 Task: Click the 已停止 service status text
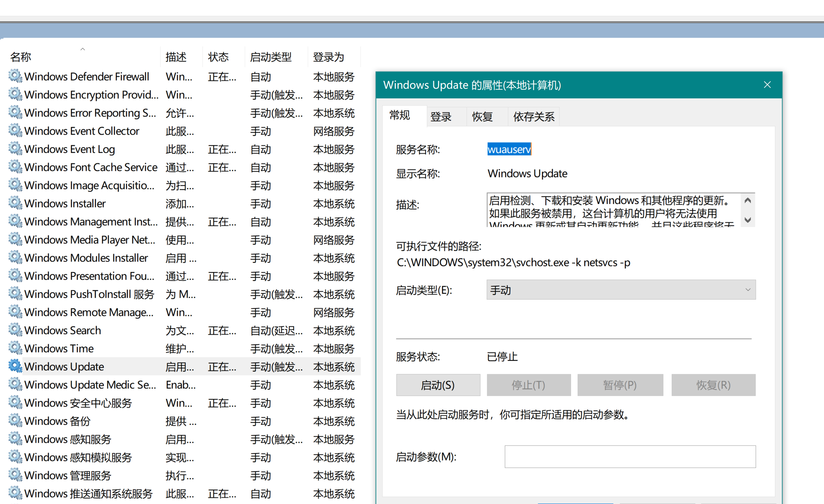click(x=502, y=357)
